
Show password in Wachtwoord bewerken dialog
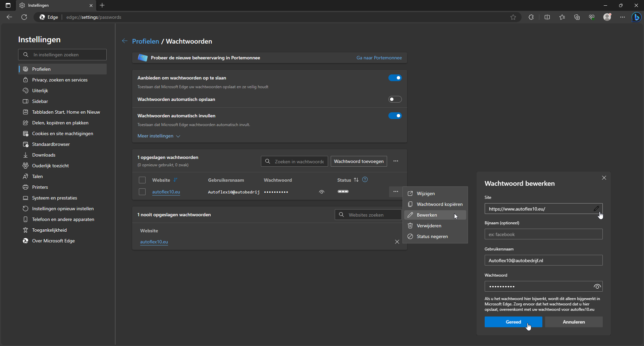coord(597,286)
